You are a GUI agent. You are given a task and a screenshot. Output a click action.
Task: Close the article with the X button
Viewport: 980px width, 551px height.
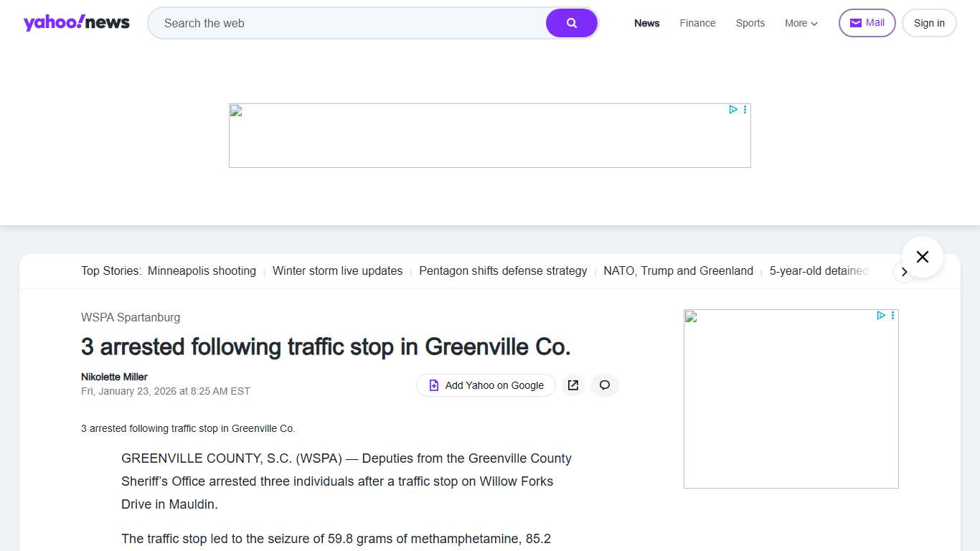(922, 257)
